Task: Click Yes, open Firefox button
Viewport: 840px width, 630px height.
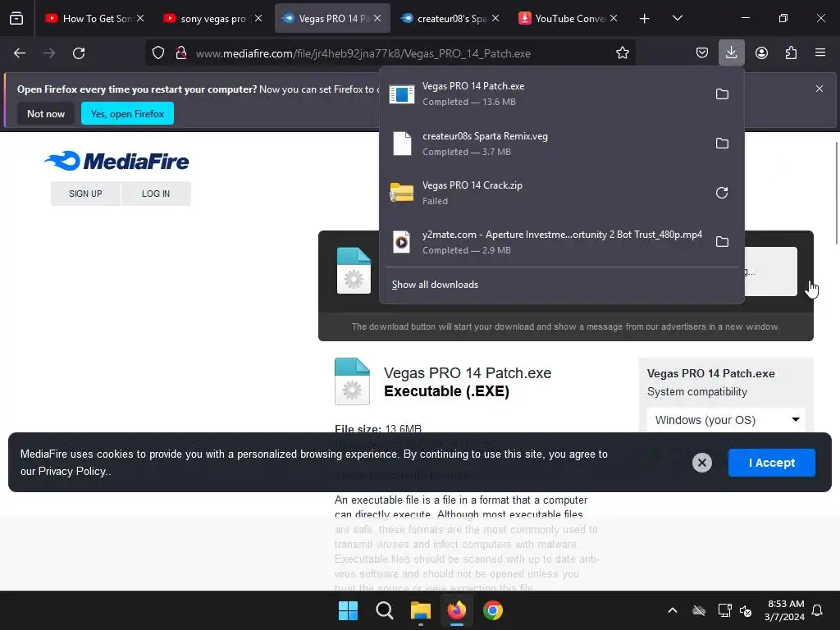Action: pos(127,113)
